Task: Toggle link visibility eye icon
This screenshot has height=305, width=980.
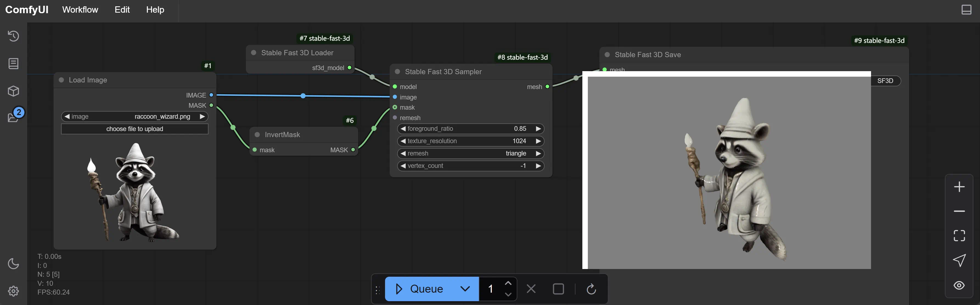Action: coord(959,285)
